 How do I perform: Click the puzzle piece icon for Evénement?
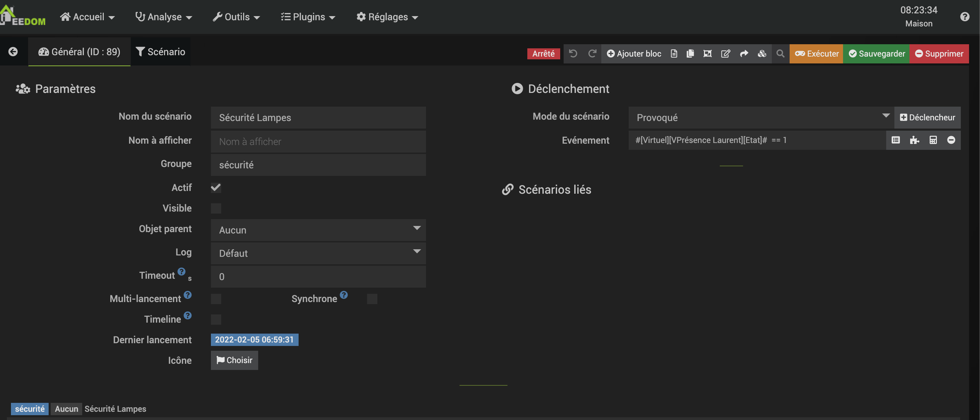(x=914, y=140)
